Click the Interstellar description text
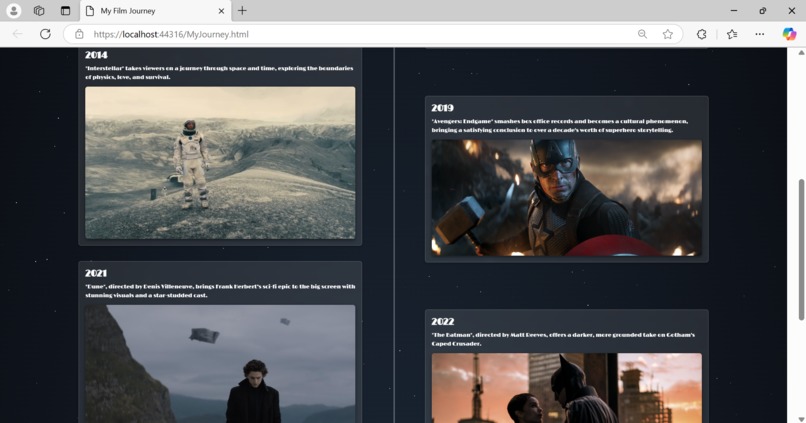This screenshot has width=806, height=423. (219, 72)
